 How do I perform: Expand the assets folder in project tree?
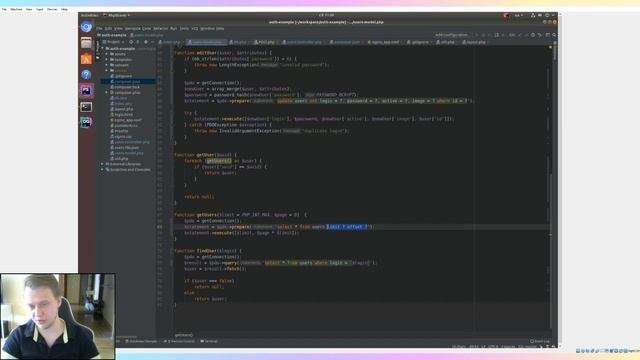click(107, 54)
